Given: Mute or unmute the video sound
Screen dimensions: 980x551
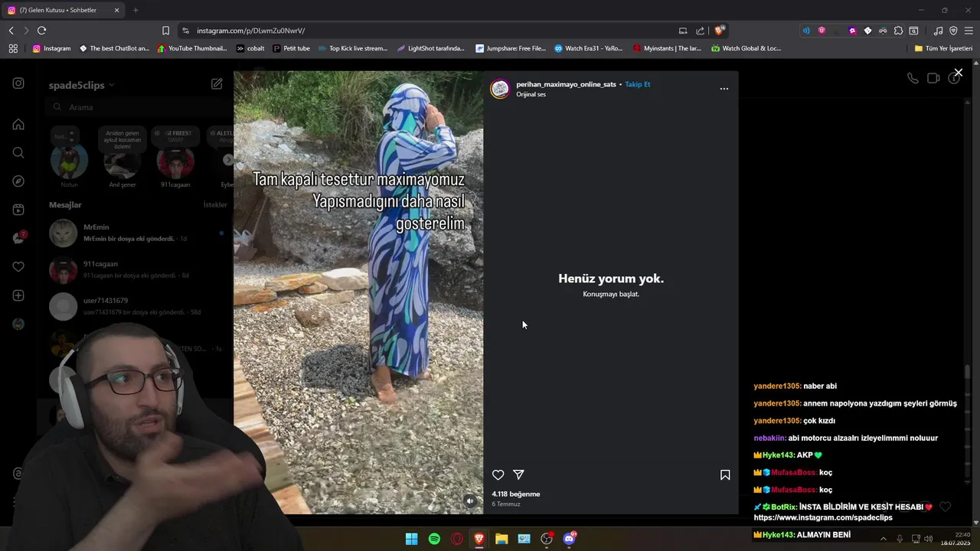Looking at the screenshot, I should click(x=470, y=501).
